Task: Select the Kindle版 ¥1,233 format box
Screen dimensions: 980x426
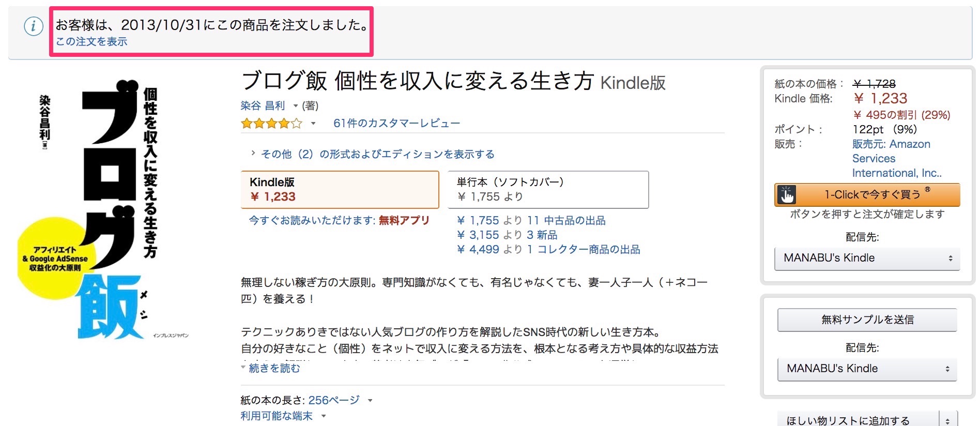Action: (x=339, y=189)
